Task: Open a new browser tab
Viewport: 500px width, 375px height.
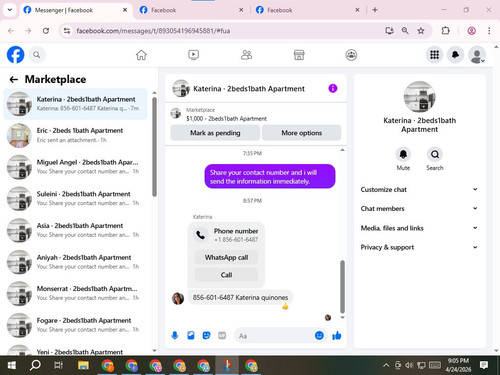Action: click(375, 10)
